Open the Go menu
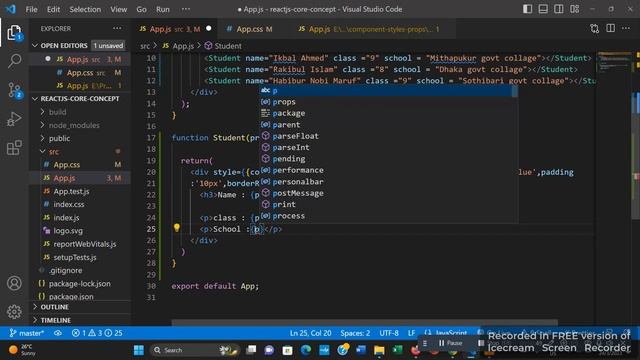The height and width of the screenshot is (360, 640). 141,9
